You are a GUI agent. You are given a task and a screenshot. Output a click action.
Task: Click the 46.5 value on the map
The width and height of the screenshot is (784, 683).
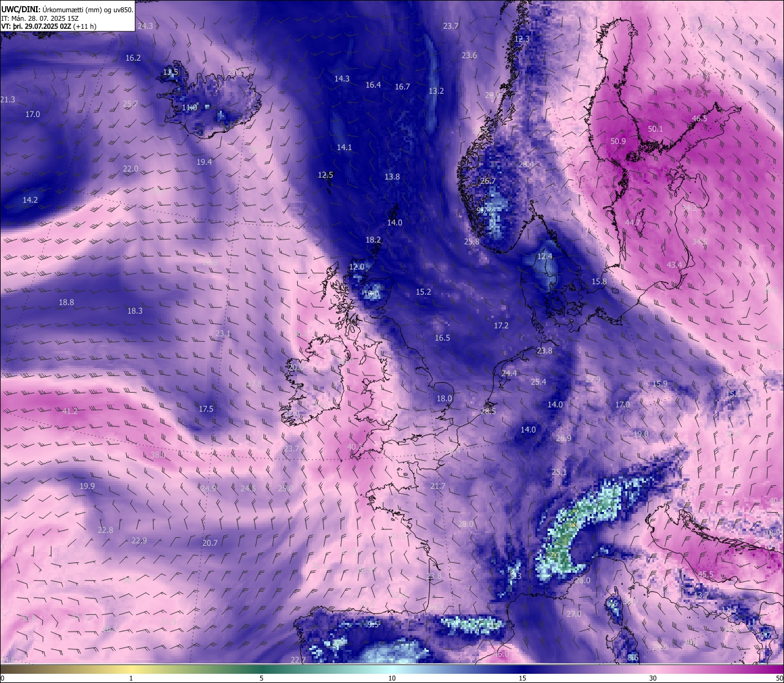point(699,119)
